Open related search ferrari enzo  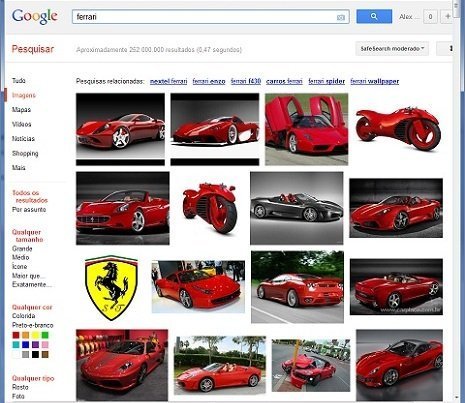click(x=209, y=81)
